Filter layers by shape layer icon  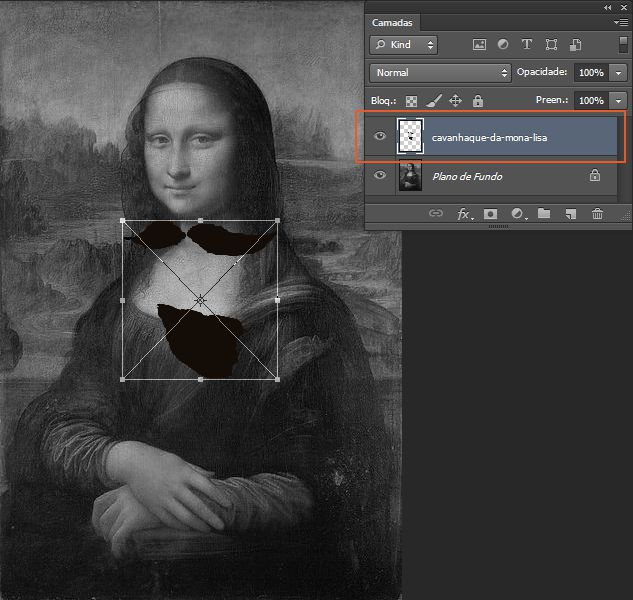pyautogui.click(x=551, y=44)
